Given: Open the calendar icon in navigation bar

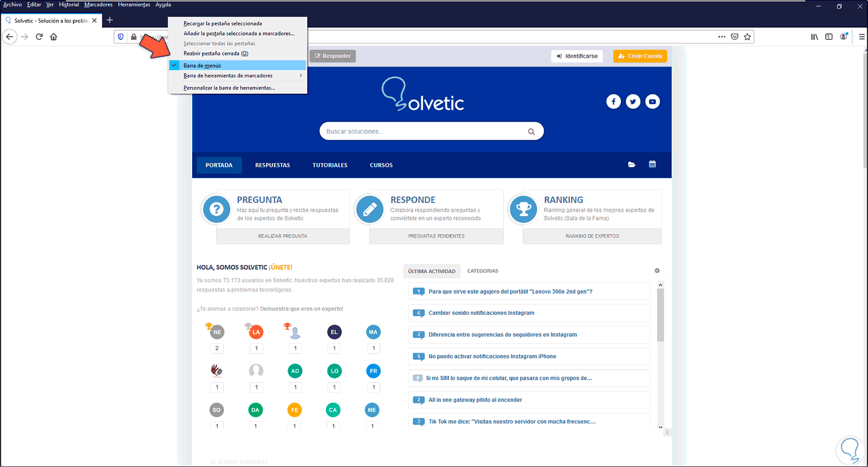Looking at the screenshot, I should click(652, 164).
